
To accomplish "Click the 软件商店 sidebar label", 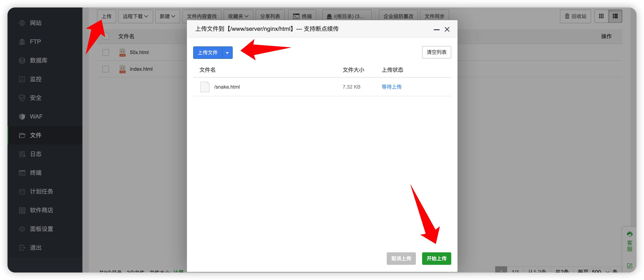I will (41, 210).
